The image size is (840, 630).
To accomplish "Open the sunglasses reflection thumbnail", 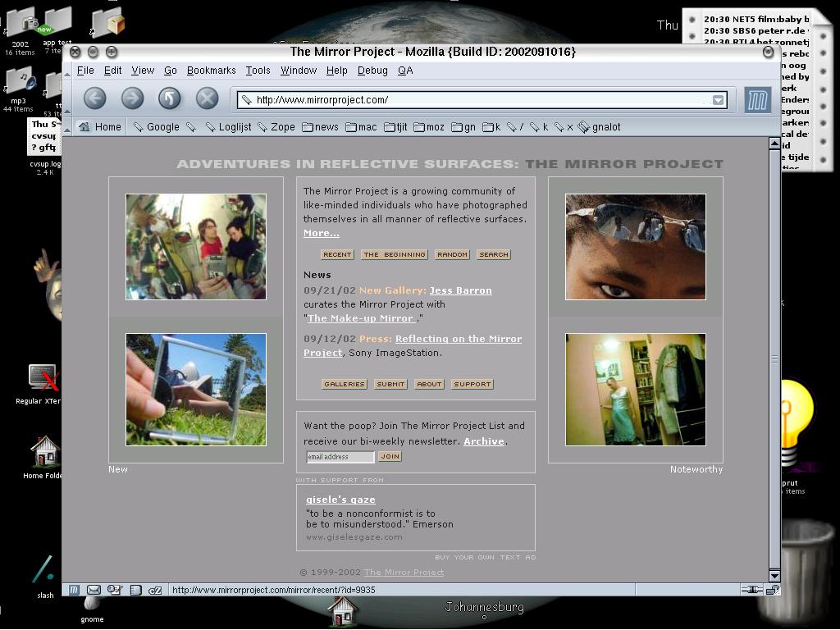I will pyautogui.click(x=636, y=247).
